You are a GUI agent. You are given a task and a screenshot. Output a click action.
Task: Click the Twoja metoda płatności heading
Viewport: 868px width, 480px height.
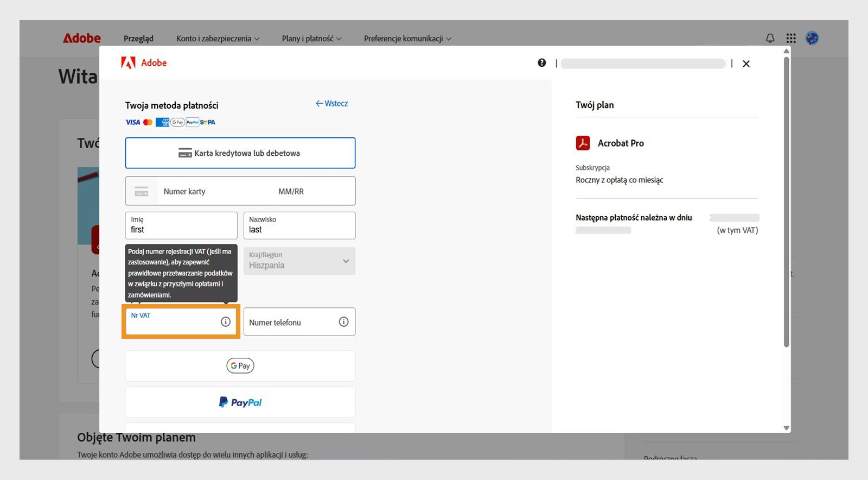(172, 105)
